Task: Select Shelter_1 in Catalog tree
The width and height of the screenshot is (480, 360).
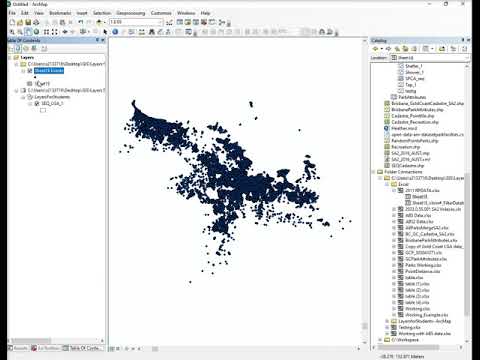Action: click(414, 66)
